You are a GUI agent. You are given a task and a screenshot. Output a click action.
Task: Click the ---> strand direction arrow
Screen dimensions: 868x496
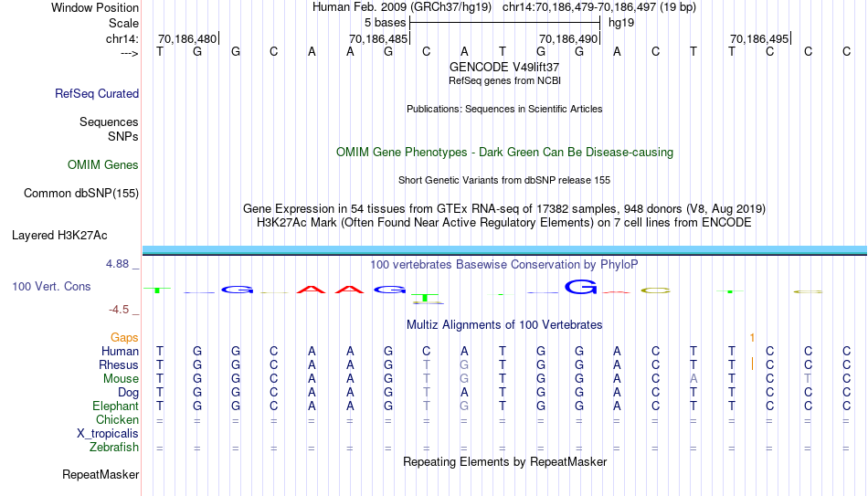point(130,53)
